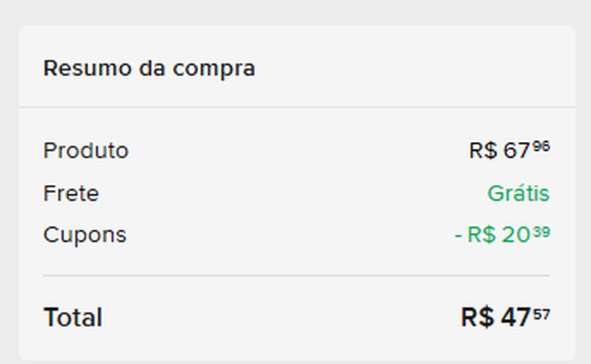Click the superscript 96 cents of product price
591x364 pixels.
[541, 146]
